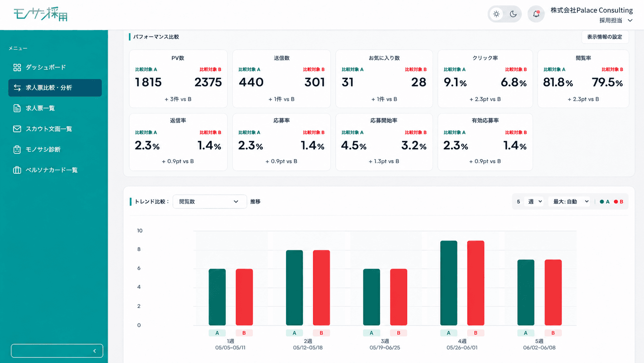The image size is (644, 363).
Task: Open the 週 period unit dropdown
Action: pyautogui.click(x=535, y=202)
